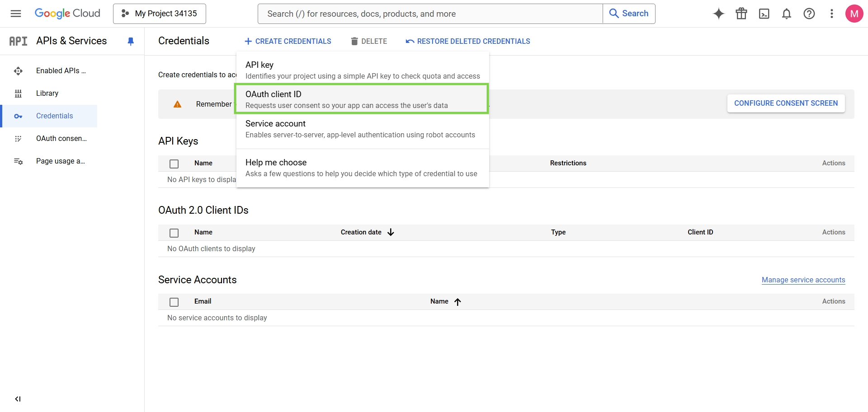Screen dimensions: 868x412
Task: Open Page usage agreements sidebar item
Action: coord(49,161)
